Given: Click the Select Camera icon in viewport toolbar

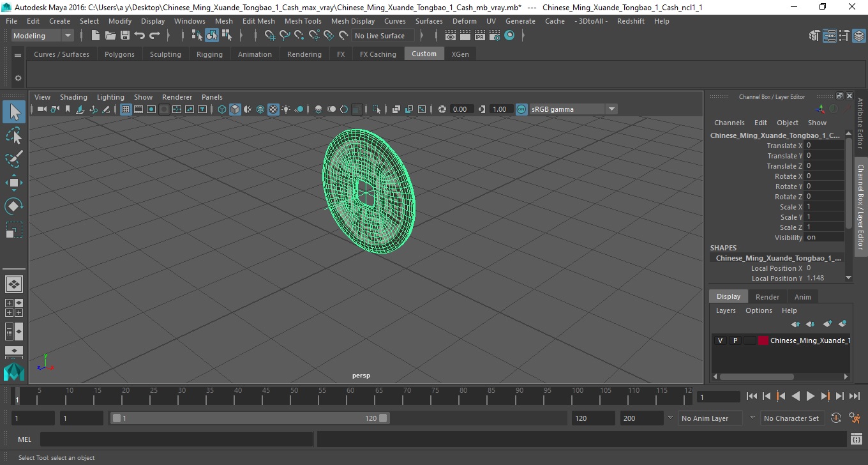Looking at the screenshot, I should click(41, 109).
